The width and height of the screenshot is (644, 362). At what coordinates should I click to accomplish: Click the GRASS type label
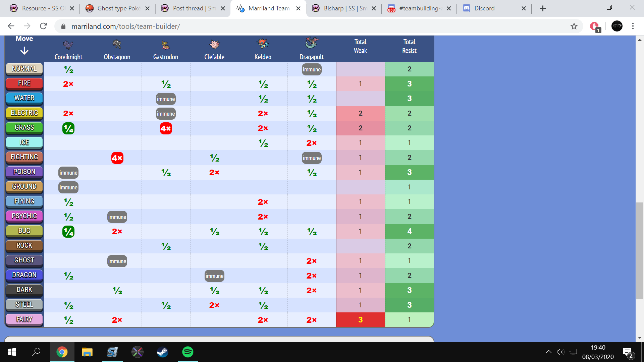(x=24, y=128)
